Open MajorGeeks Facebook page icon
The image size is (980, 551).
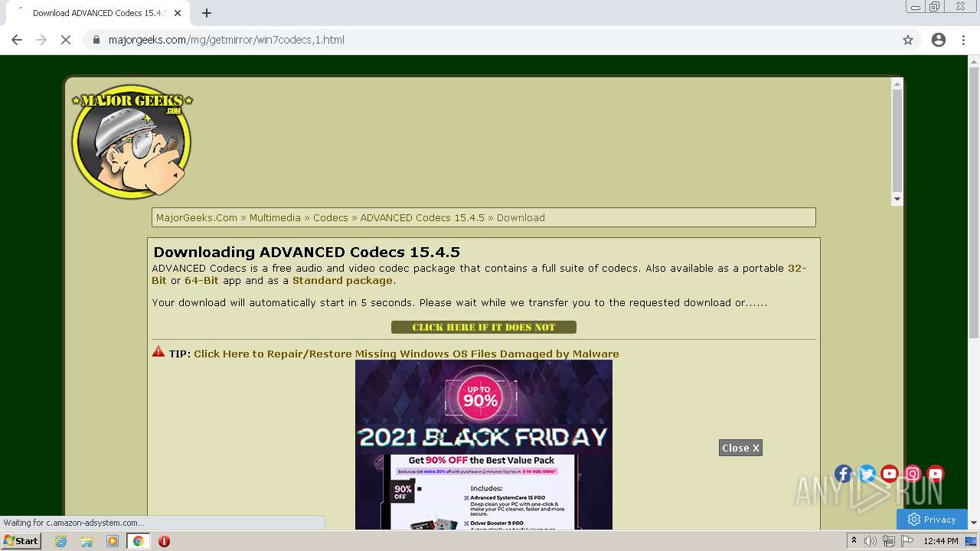(844, 474)
